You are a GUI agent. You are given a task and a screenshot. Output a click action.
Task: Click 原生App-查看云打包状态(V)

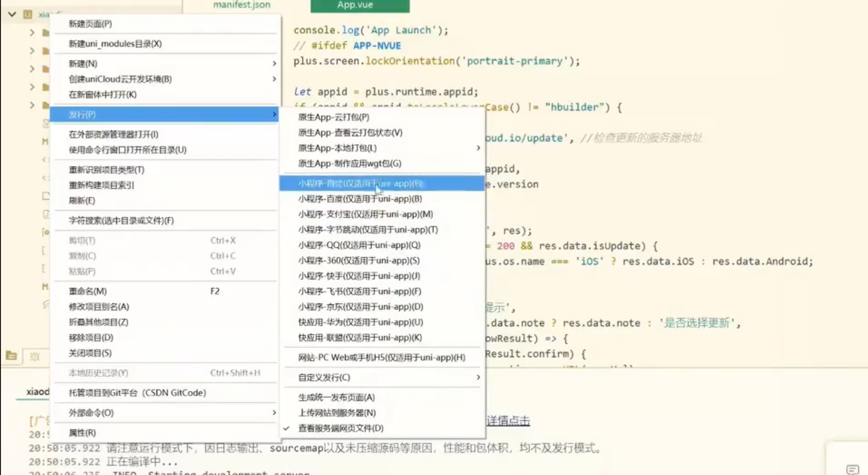(x=382, y=132)
